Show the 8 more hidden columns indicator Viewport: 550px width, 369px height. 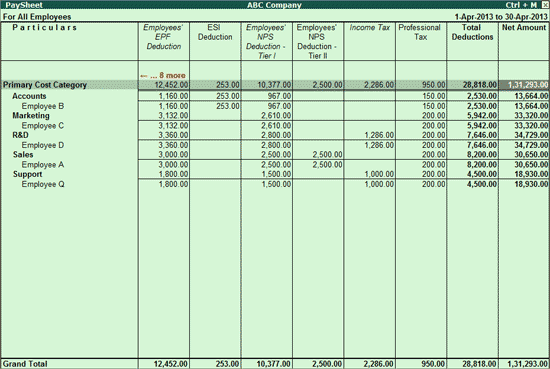pyautogui.click(x=163, y=75)
